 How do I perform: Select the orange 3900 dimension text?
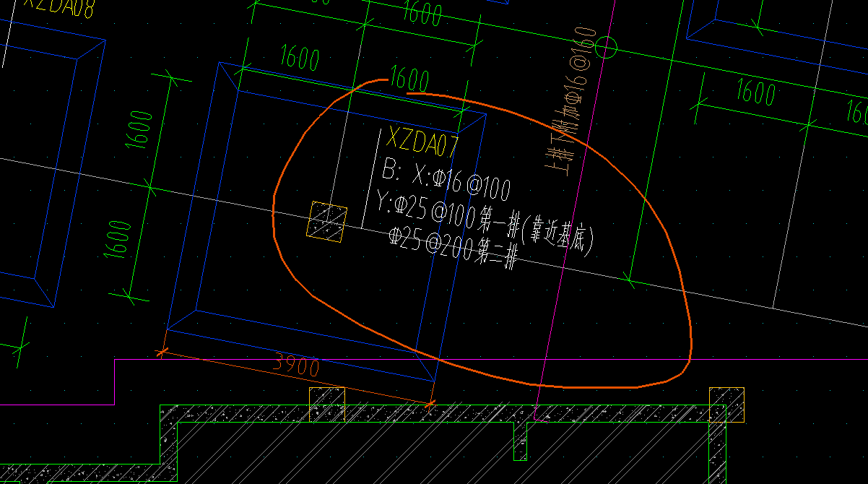pos(296,365)
